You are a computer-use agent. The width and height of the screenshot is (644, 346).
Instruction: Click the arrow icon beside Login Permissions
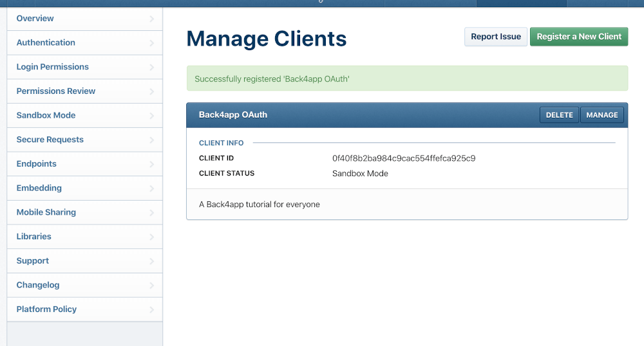[151, 68]
